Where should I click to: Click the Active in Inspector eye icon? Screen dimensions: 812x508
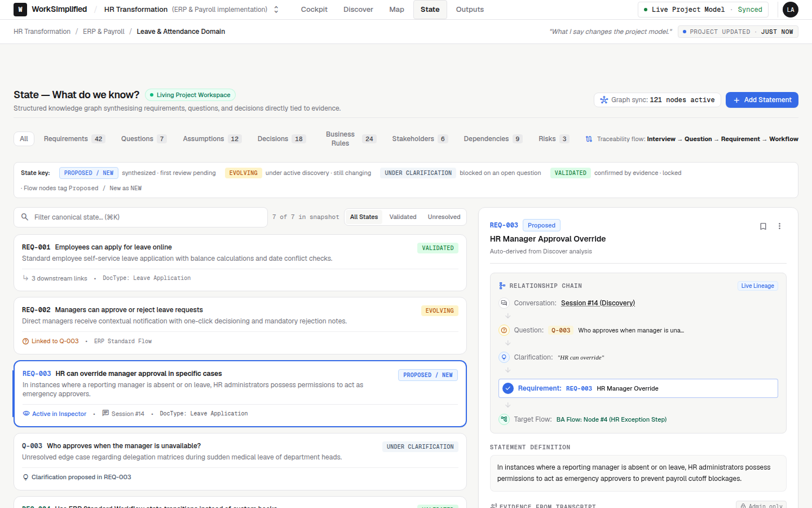[26, 414]
